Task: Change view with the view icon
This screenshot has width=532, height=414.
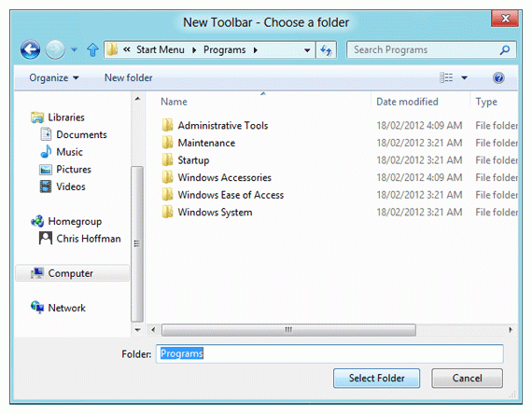Action: click(x=446, y=77)
